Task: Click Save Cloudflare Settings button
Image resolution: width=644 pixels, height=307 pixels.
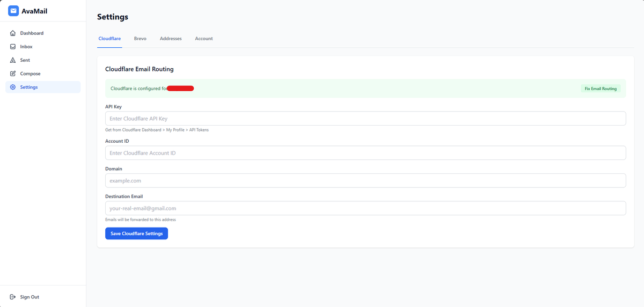Action: pos(136,233)
